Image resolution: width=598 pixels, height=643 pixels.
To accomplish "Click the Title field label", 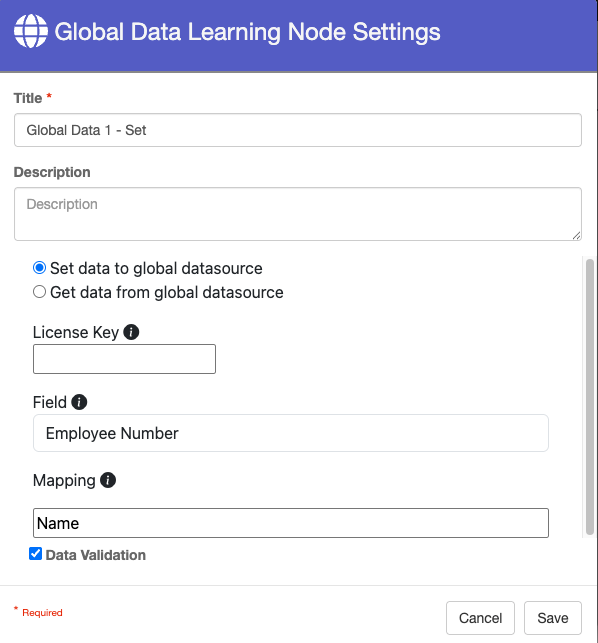I will (x=28, y=98).
